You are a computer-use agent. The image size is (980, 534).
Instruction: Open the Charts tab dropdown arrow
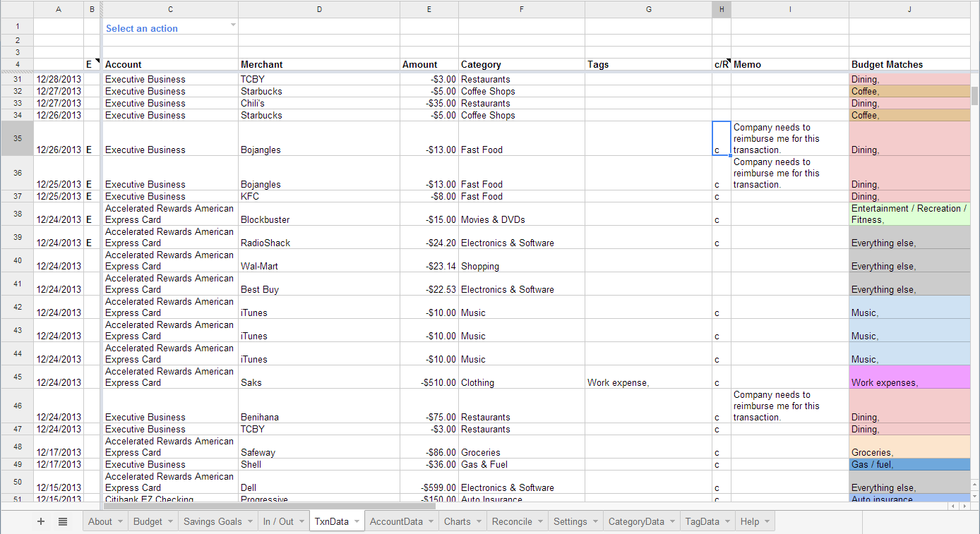click(x=479, y=522)
